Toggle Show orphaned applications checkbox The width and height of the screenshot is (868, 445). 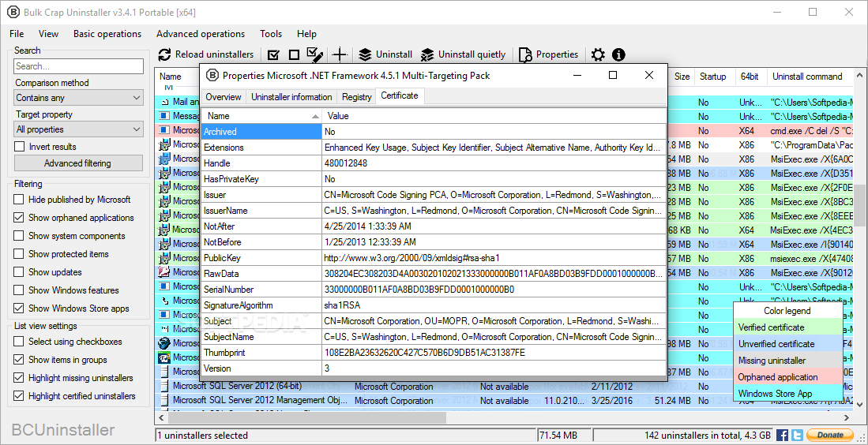19,218
